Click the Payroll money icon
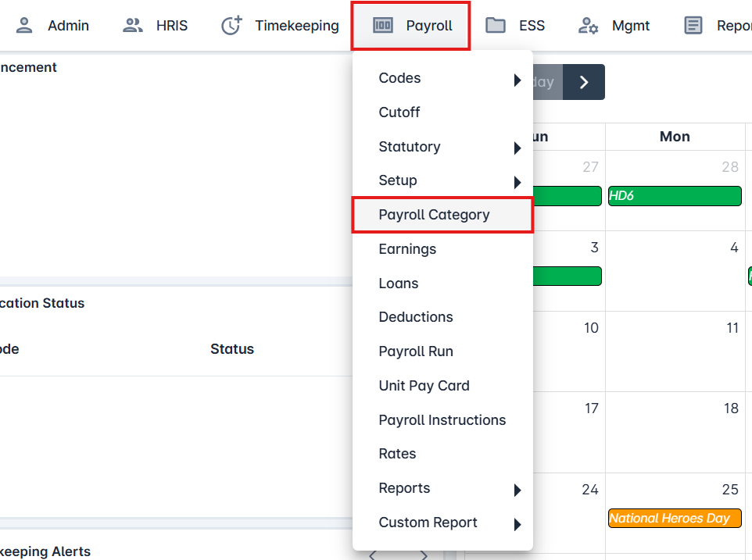 [x=383, y=26]
